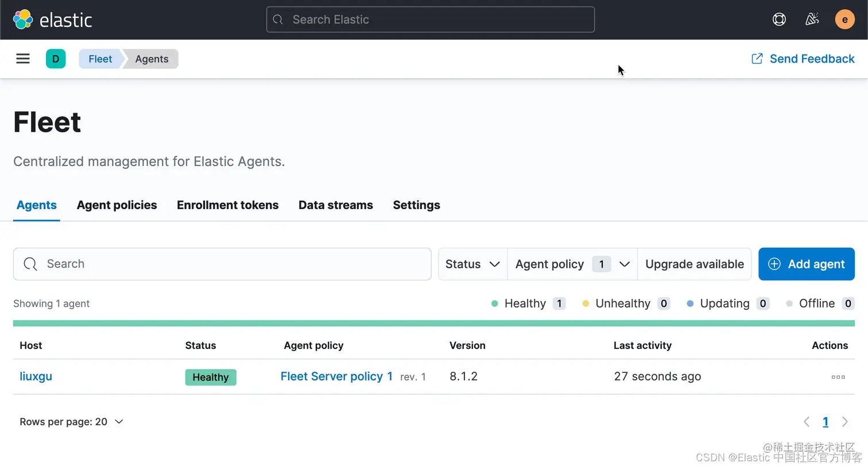Click the Add agent button
This screenshot has width=868, height=466.
coord(806,264)
